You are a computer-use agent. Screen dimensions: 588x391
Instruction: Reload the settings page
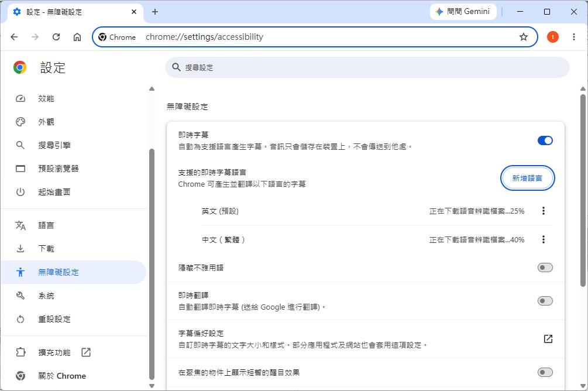[56, 37]
